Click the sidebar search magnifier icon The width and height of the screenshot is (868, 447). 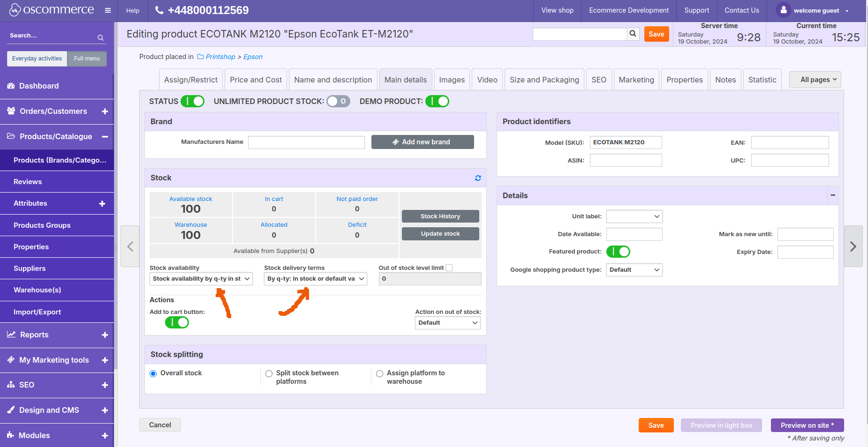pyautogui.click(x=100, y=37)
